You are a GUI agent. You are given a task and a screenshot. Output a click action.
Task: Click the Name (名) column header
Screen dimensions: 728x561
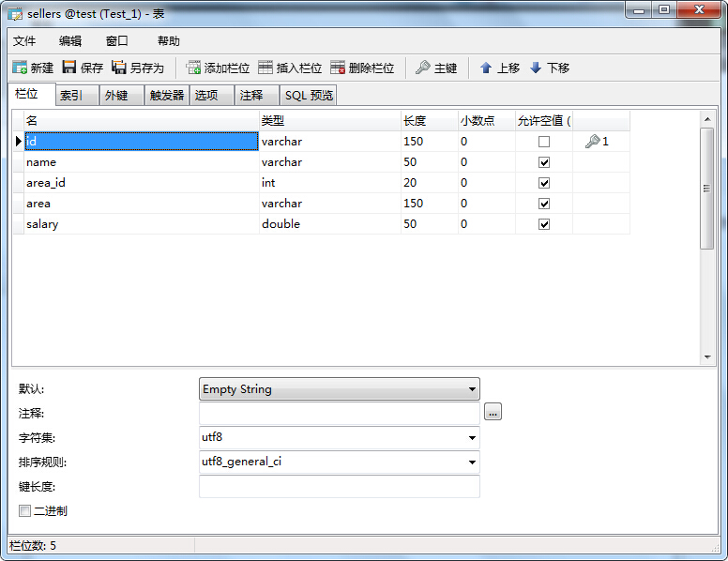141,121
